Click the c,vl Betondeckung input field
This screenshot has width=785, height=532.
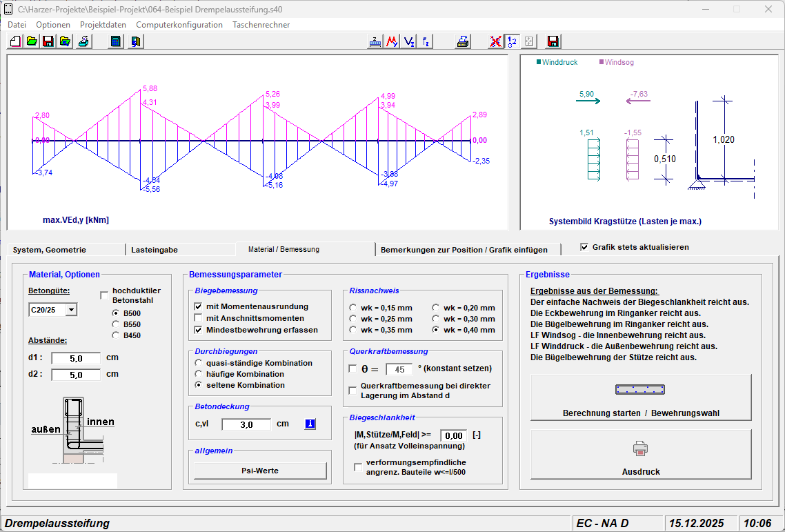(246, 424)
